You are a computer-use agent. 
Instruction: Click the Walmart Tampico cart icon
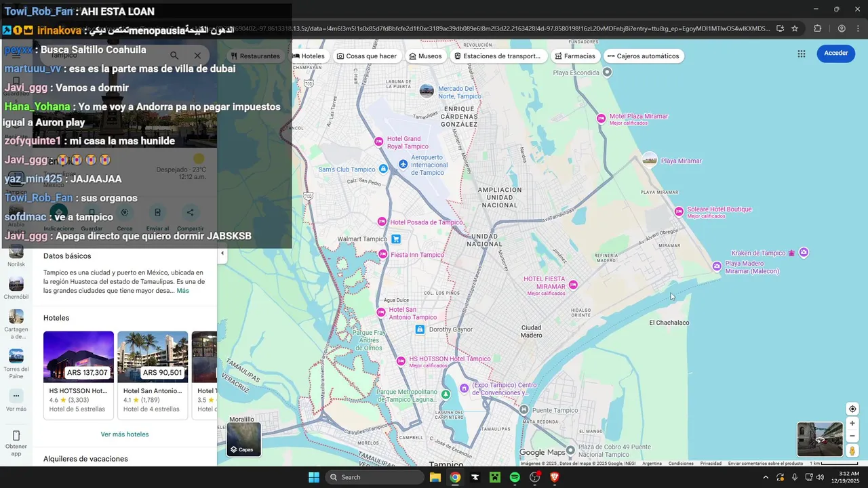pos(396,239)
